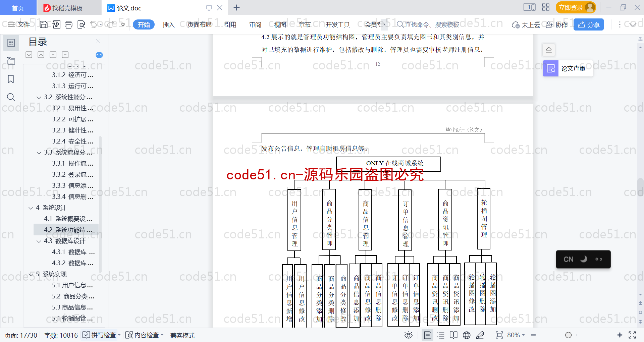Select reading view icon in status bar
Viewport: 644px width, 342px height.
click(x=453, y=335)
